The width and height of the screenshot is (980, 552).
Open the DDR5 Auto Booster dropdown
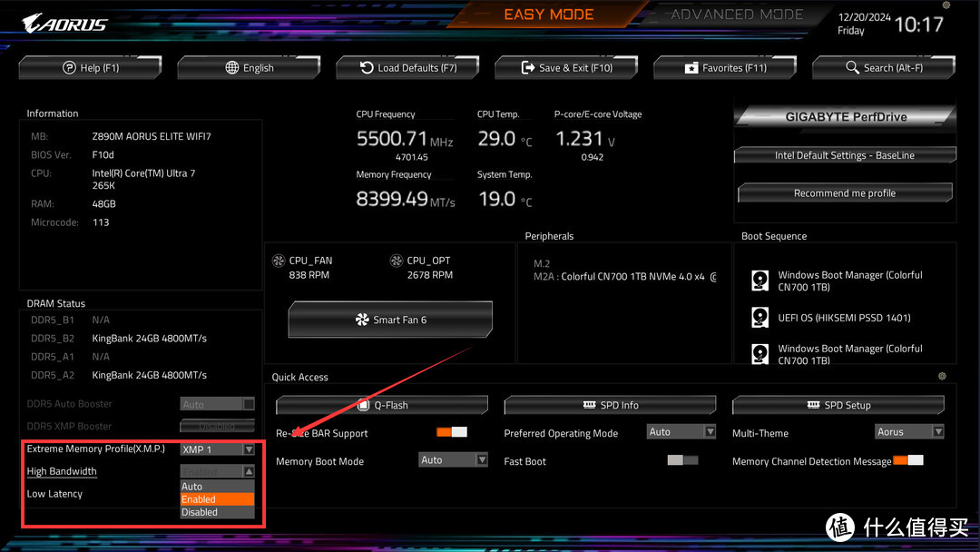(218, 404)
